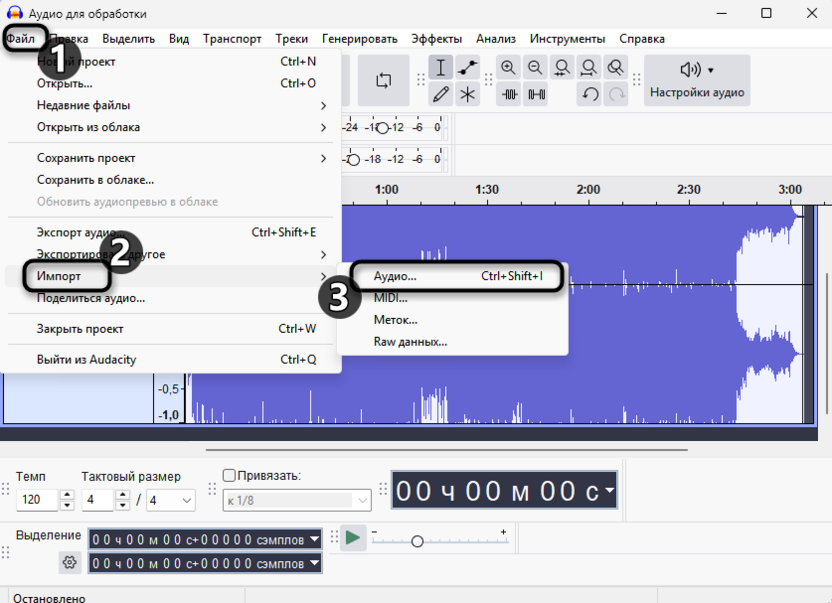
Task: Open the Файл menu
Action: [20, 39]
